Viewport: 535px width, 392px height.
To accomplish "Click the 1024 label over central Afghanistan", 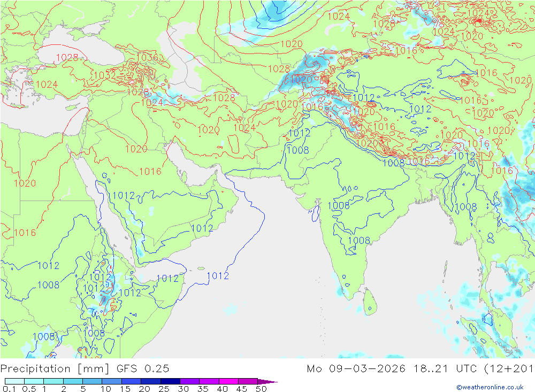I will [x=244, y=128].
